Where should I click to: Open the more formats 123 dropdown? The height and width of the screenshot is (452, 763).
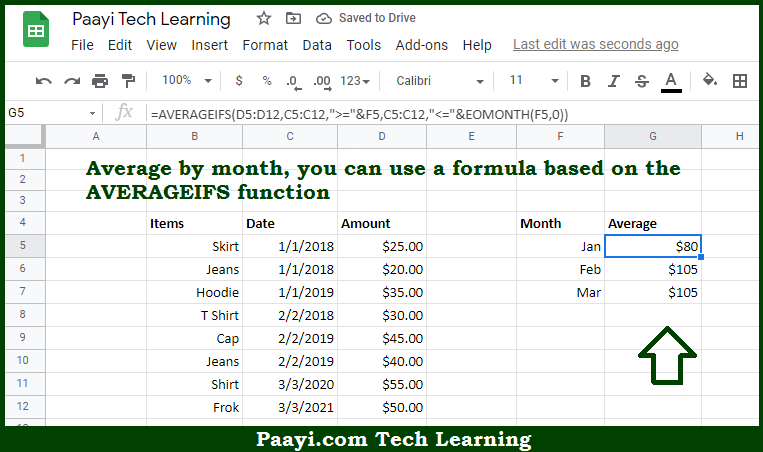[355, 81]
